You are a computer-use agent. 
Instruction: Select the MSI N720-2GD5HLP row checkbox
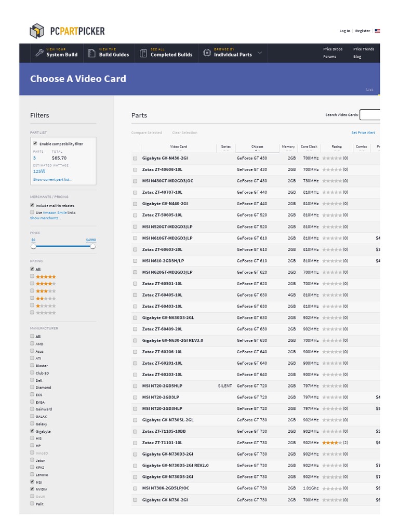(x=135, y=386)
